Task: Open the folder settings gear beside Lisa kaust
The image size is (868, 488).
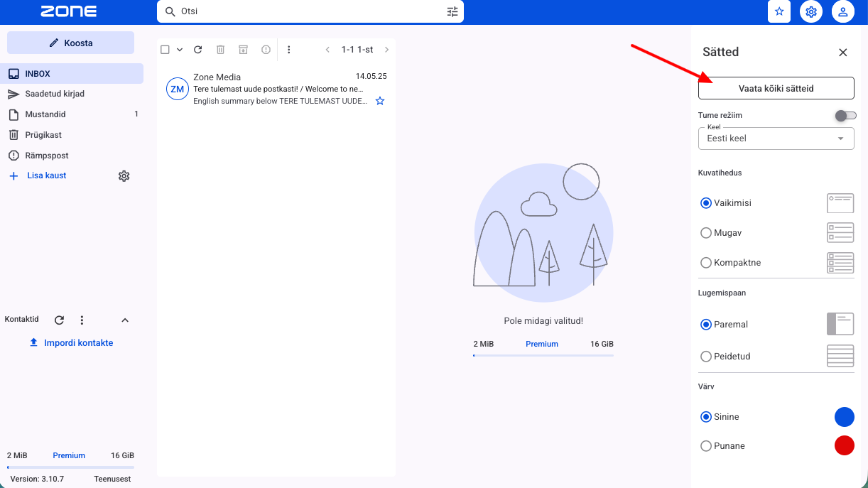Action: point(124,176)
